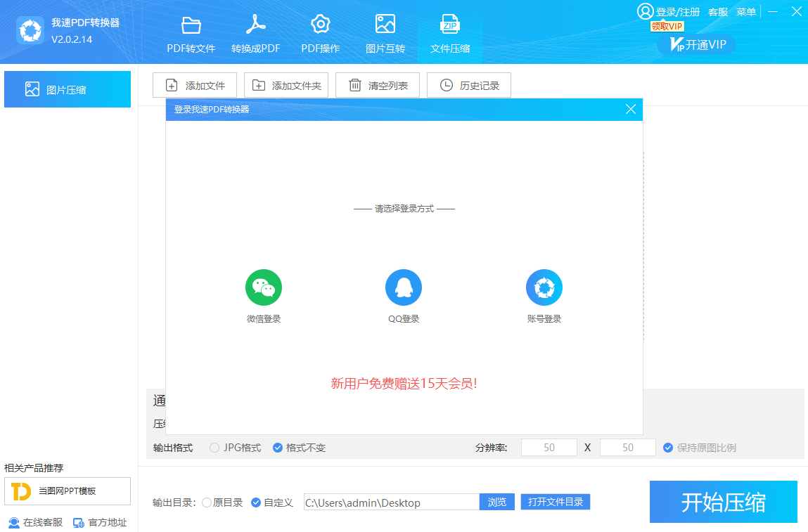Screen dimensions: 808x532
Task: Open the 客服 menu item
Action: click(x=718, y=12)
